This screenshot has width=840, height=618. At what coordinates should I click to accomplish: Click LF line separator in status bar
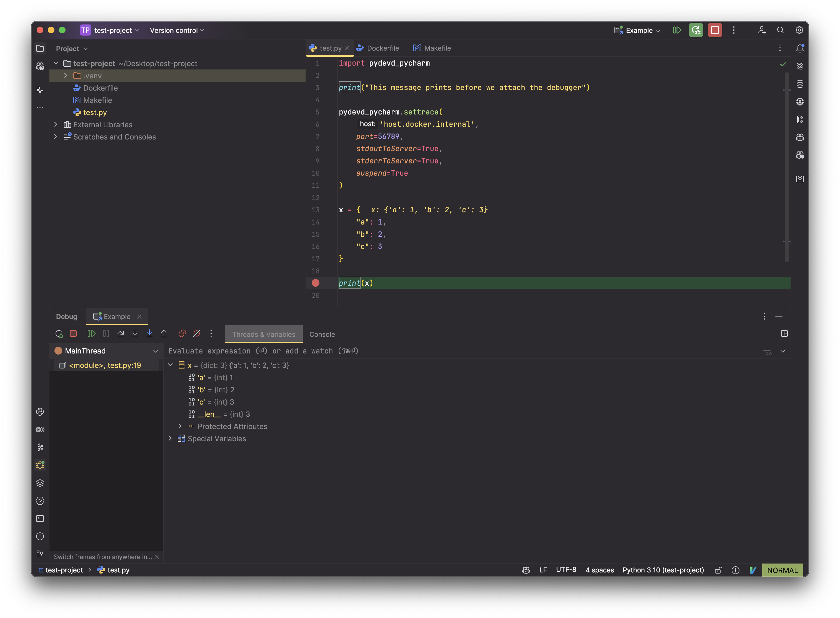coord(543,570)
